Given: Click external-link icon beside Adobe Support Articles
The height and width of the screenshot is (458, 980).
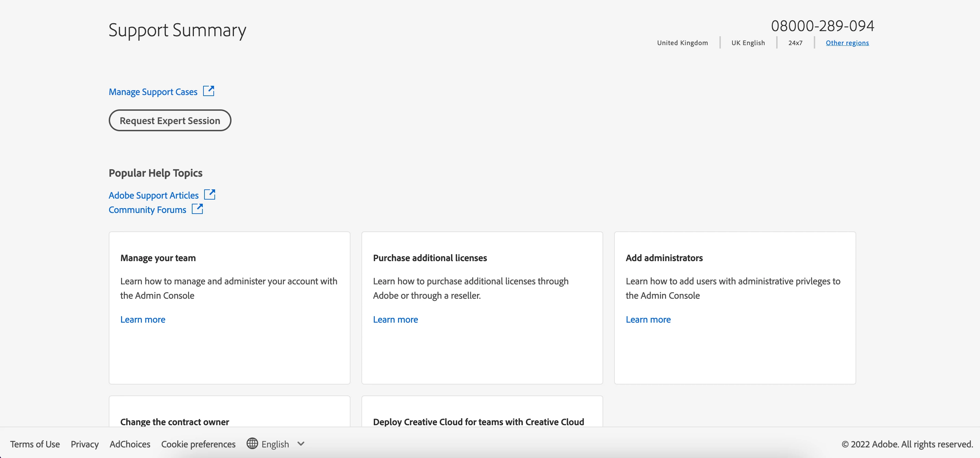Looking at the screenshot, I should 210,194.
